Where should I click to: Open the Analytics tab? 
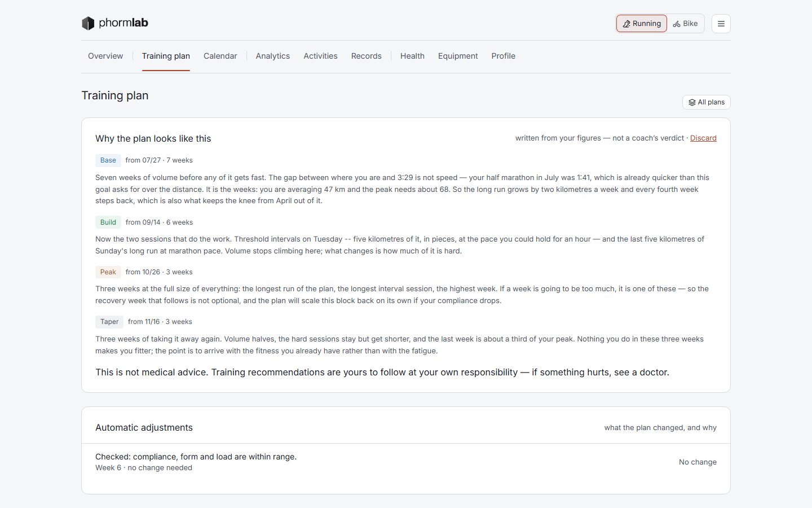[273, 56]
